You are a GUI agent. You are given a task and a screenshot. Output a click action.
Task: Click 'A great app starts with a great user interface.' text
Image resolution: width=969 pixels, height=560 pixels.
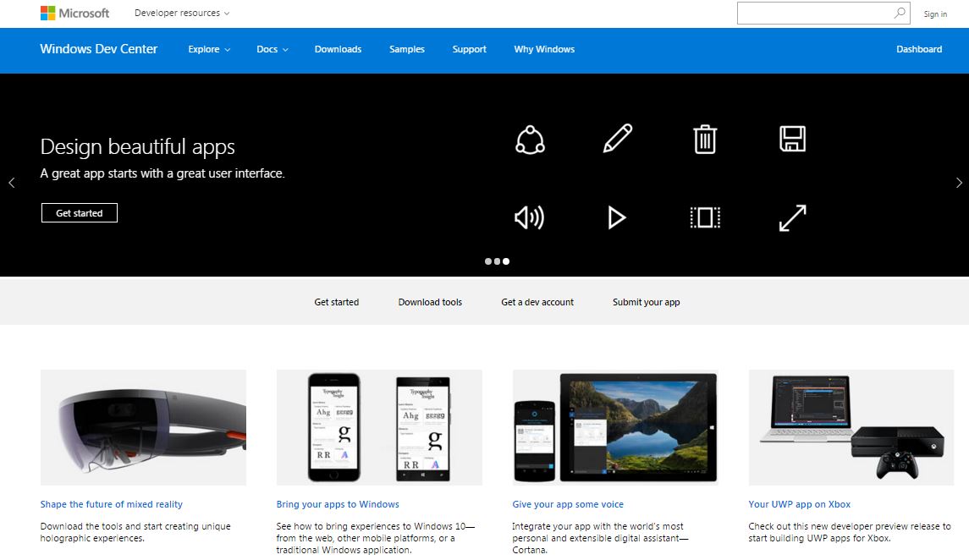162,173
